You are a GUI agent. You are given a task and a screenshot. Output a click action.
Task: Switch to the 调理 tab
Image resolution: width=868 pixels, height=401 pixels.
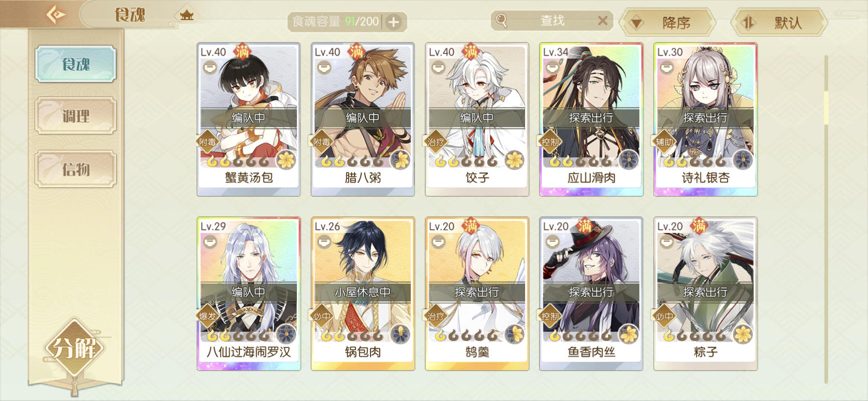(76, 116)
